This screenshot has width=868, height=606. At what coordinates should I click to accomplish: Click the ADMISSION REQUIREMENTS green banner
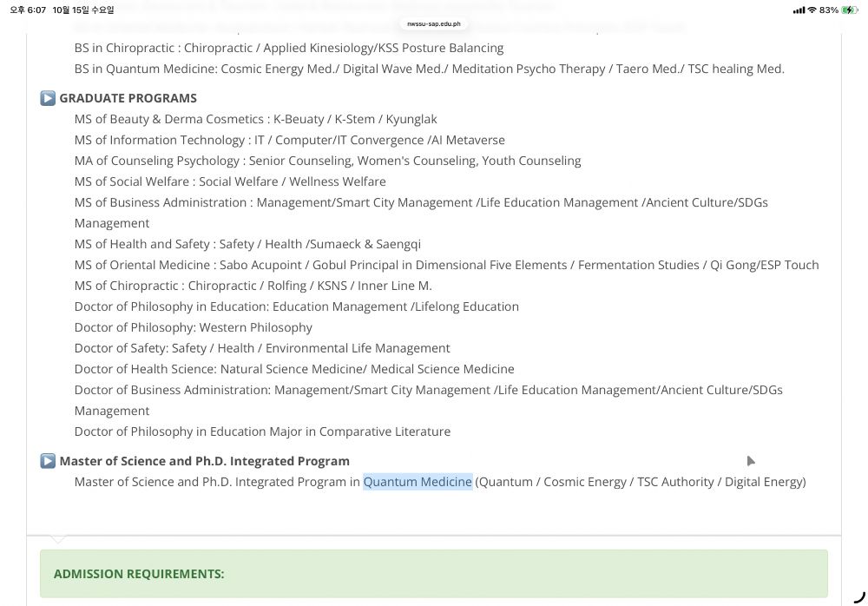coord(433,573)
